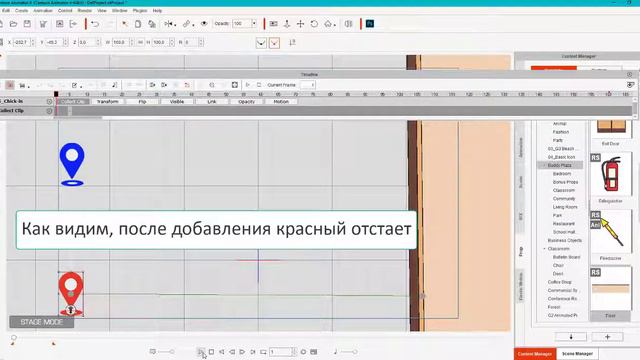The height and width of the screenshot is (360, 640).
Task: Click the W width input field
Action: (120, 42)
